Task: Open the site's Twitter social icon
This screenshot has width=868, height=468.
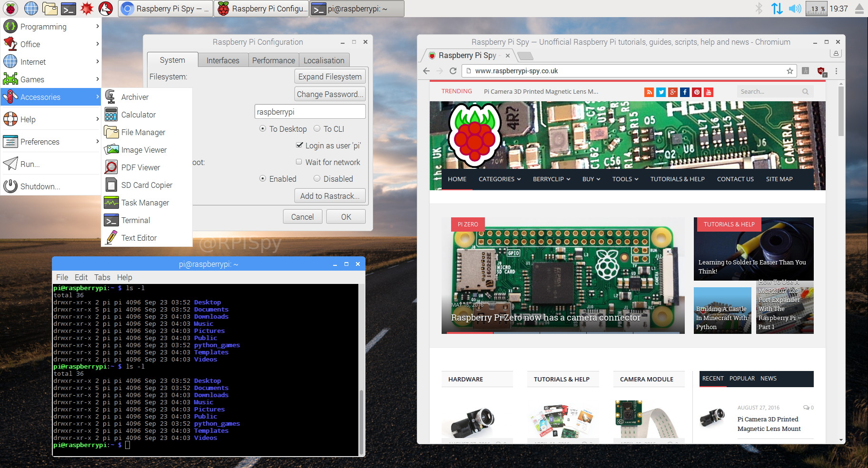Action: pyautogui.click(x=661, y=92)
